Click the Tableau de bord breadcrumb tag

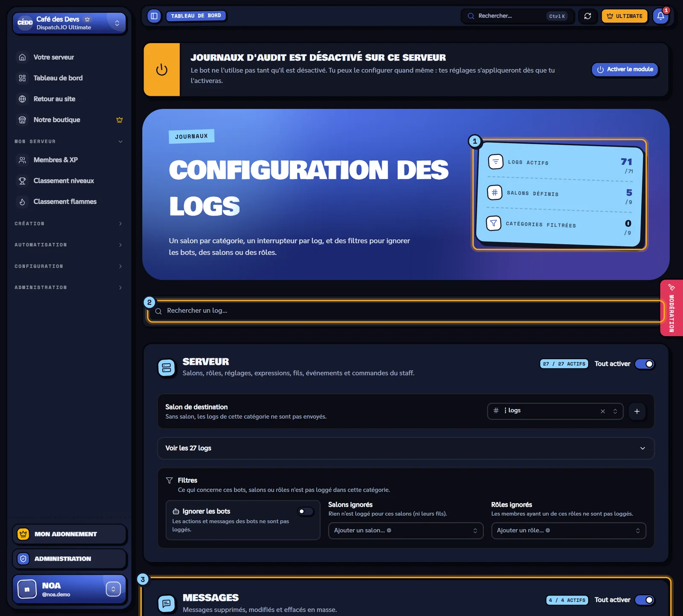coord(196,16)
